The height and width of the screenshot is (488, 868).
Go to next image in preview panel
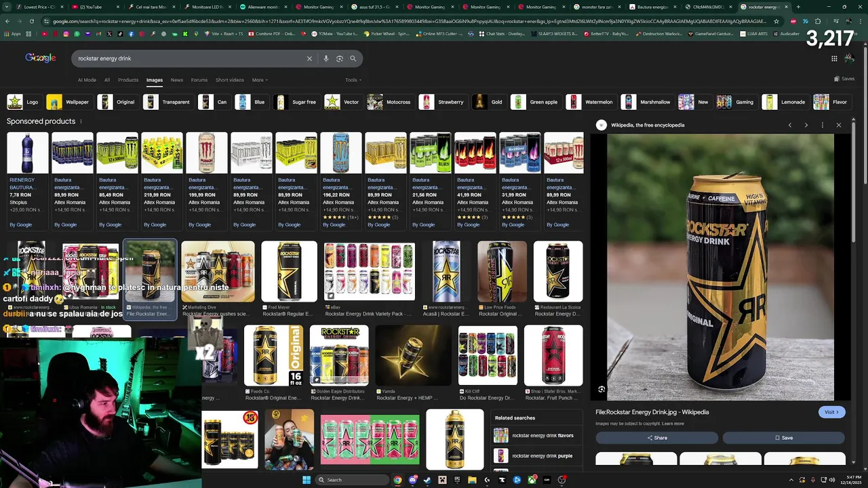(x=806, y=125)
